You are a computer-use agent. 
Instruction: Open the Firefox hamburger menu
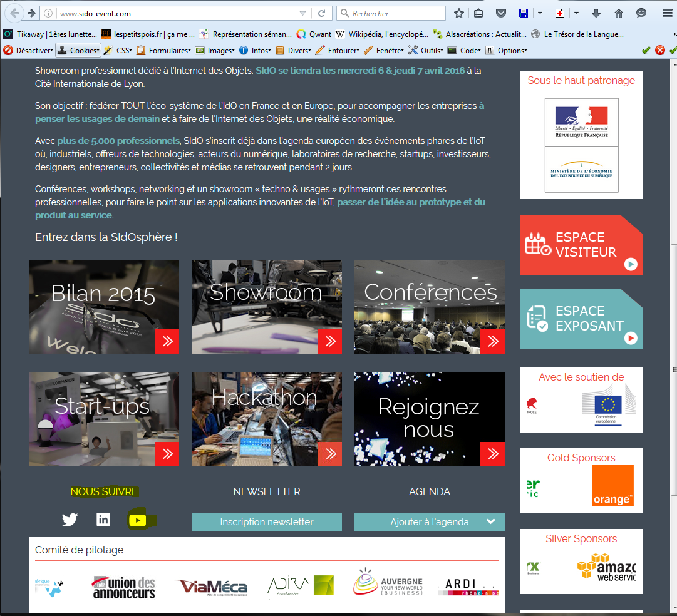[667, 13]
